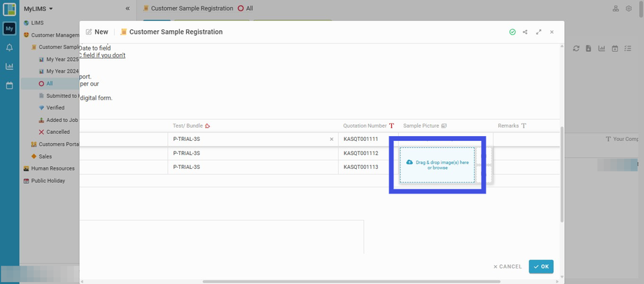Click the dialog vertical scrollbar

(562, 175)
